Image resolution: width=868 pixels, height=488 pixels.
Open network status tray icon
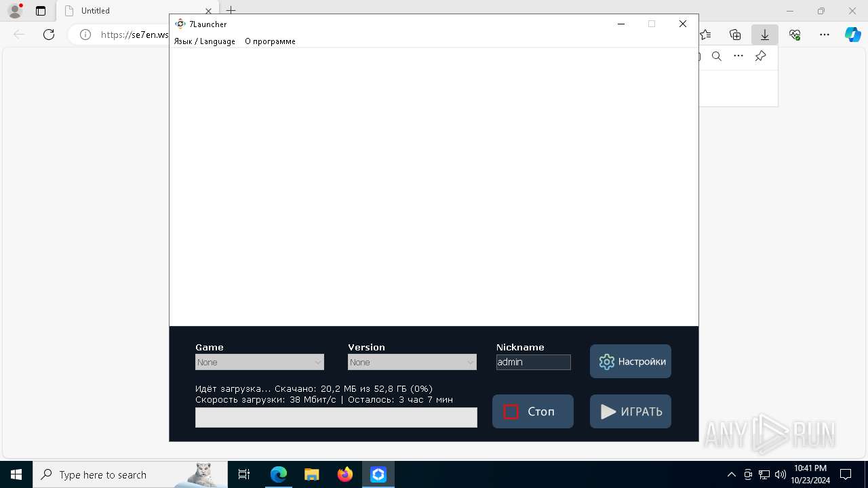pos(764,474)
